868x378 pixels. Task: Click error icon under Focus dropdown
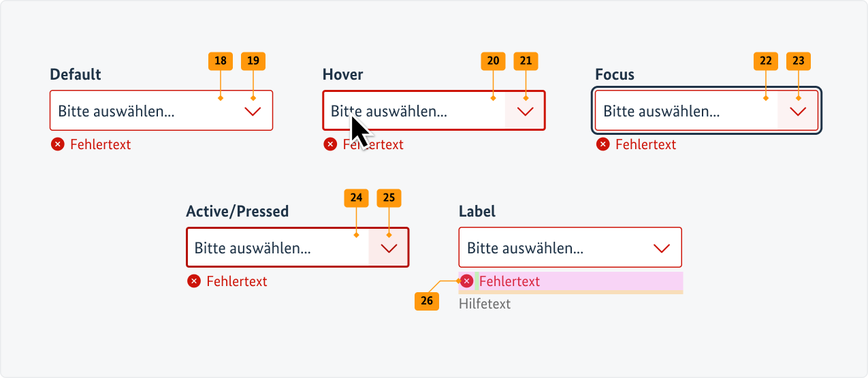click(x=602, y=144)
